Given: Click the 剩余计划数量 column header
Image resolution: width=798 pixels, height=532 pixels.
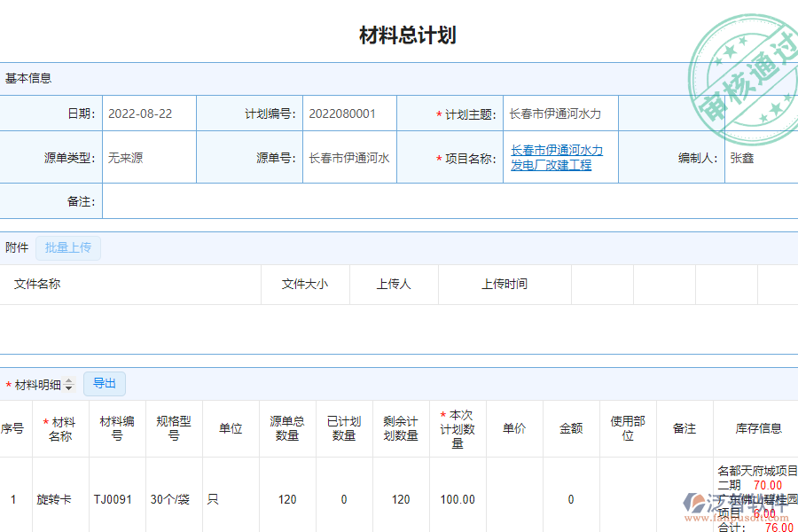Looking at the screenshot, I should (401, 428).
